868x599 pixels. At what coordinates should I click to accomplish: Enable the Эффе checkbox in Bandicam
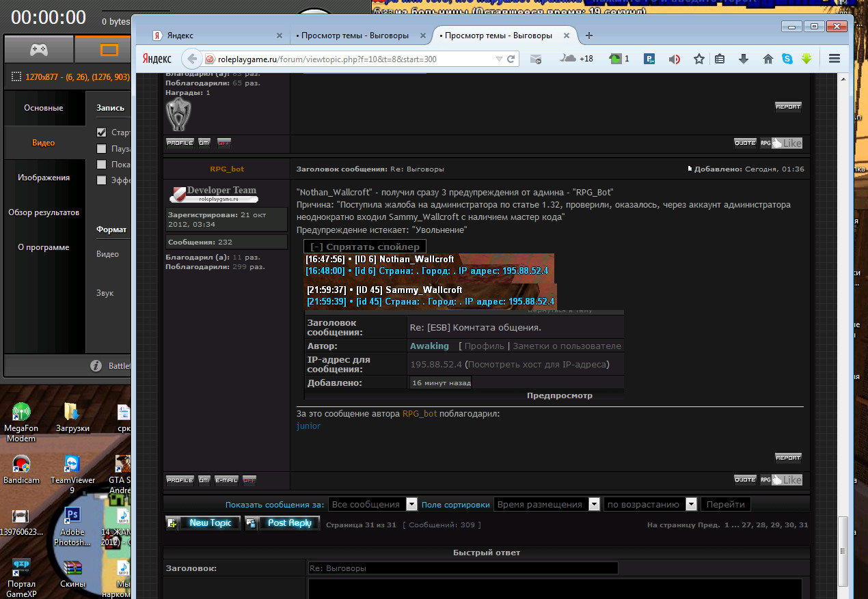coord(102,180)
